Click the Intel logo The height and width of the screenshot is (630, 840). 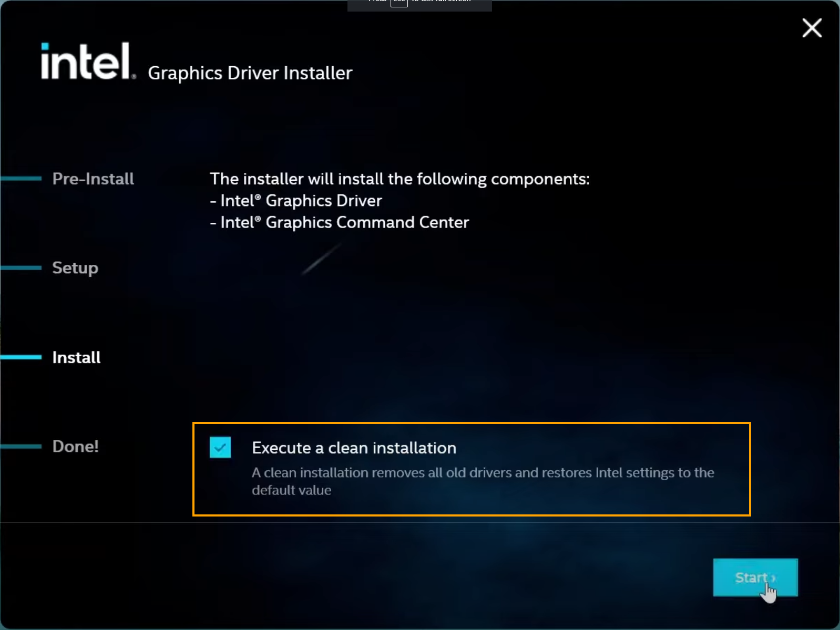88,61
